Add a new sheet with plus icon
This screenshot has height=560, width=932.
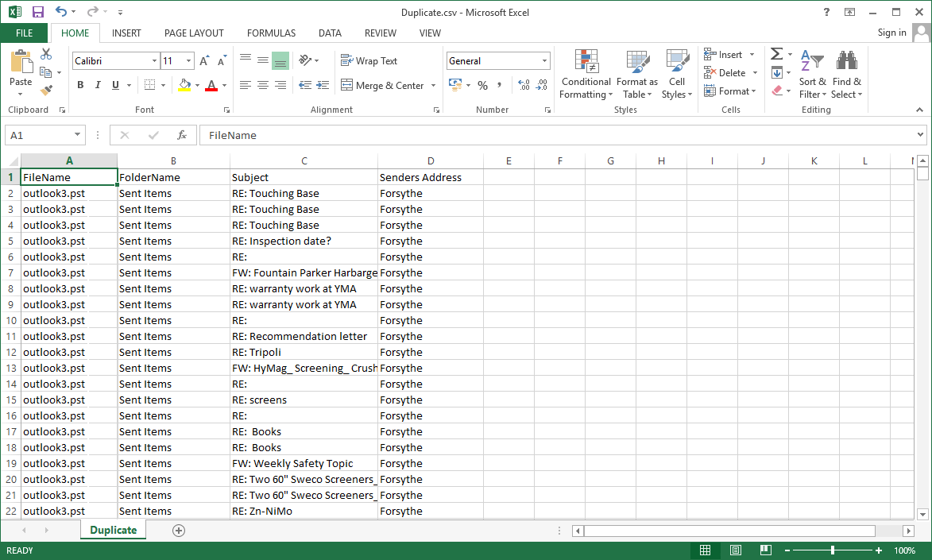click(178, 531)
